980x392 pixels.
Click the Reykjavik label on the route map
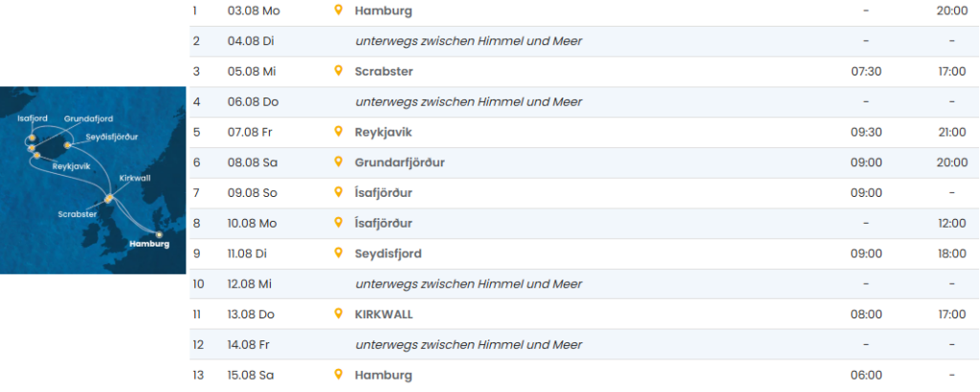click(x=71, y=166)
